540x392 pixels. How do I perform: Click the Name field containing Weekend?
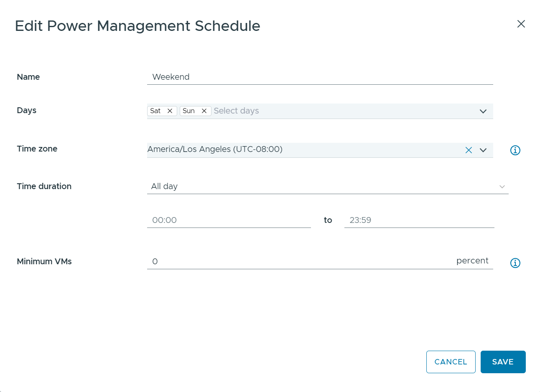(320, 77)
